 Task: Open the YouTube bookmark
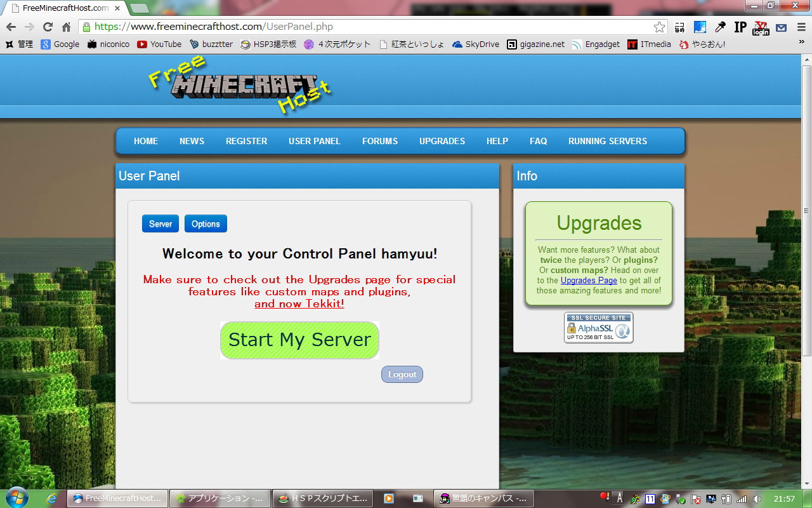159,44
